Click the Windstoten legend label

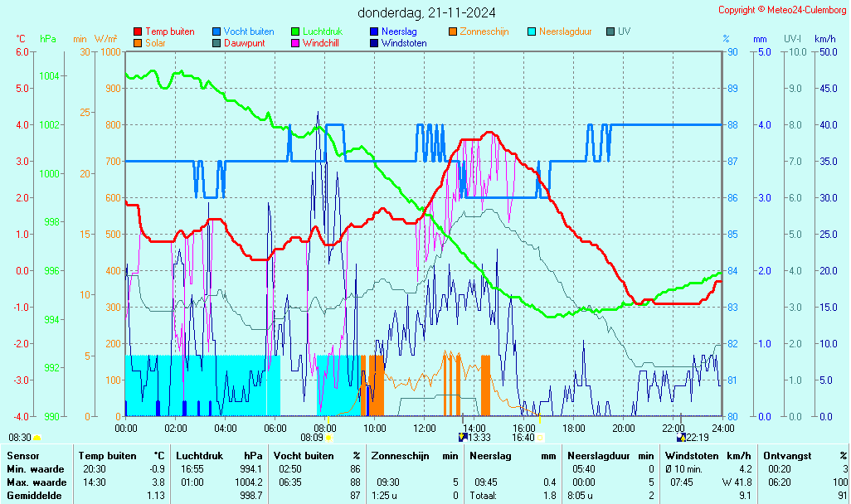404,43
